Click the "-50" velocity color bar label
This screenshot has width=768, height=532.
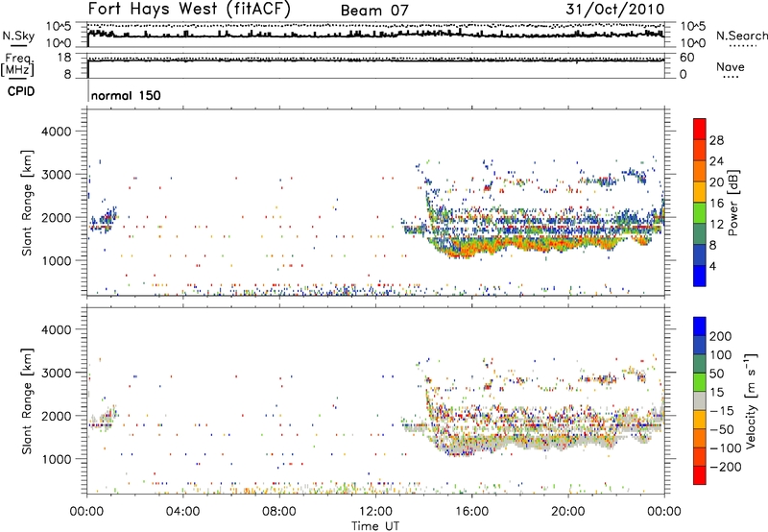tap(722, 429)
